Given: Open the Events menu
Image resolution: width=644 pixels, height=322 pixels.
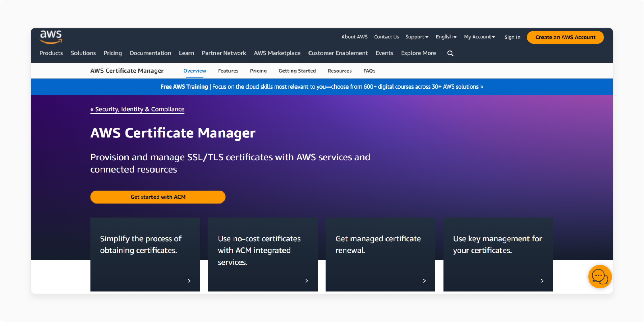Looking at the screenshot, I should [385, 53].
